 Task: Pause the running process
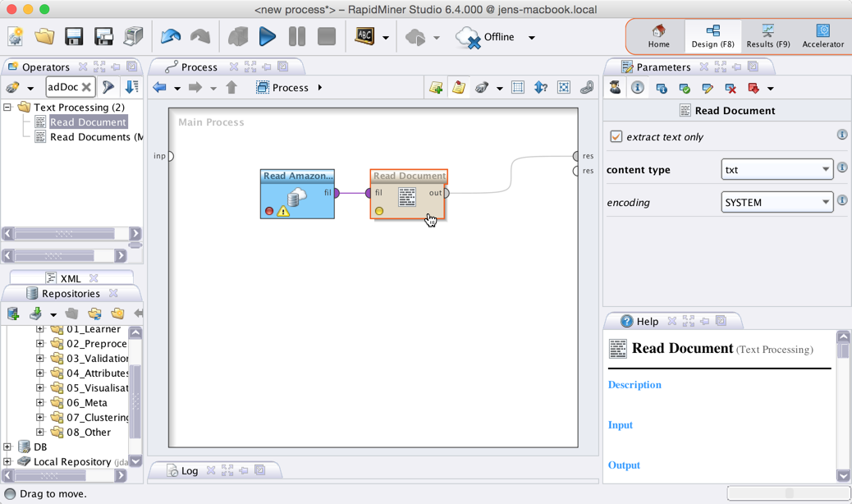pyautogui.click(x=296, y=37)
